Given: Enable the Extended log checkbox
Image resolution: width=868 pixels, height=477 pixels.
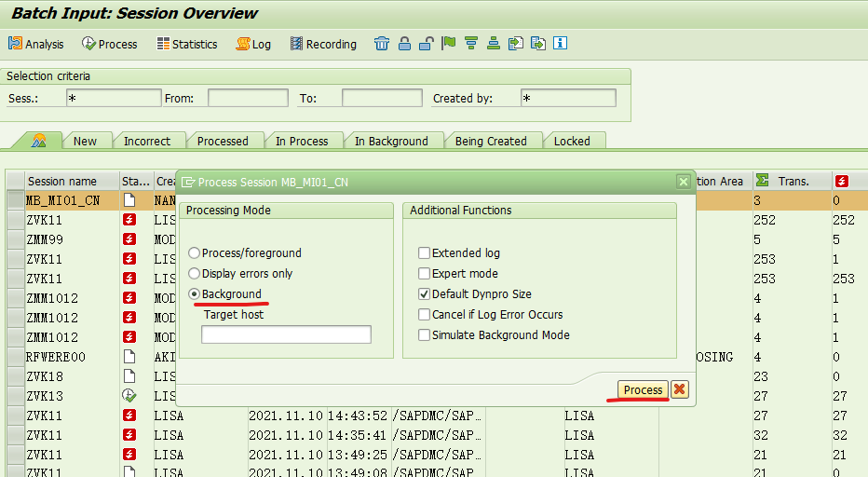Looking at the screenshot, I should tap(424, 253).
